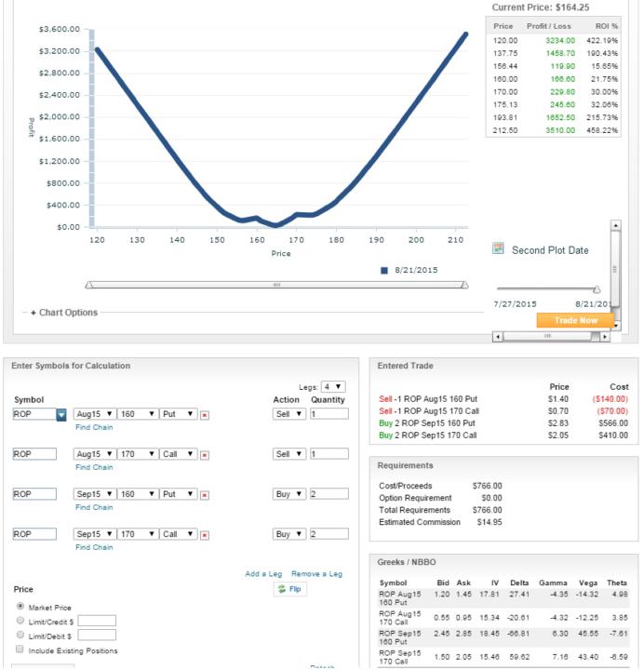Click red X beside Sep15 170 Call
The height and width of the screenshot is (670, 644).
(204, 535)
